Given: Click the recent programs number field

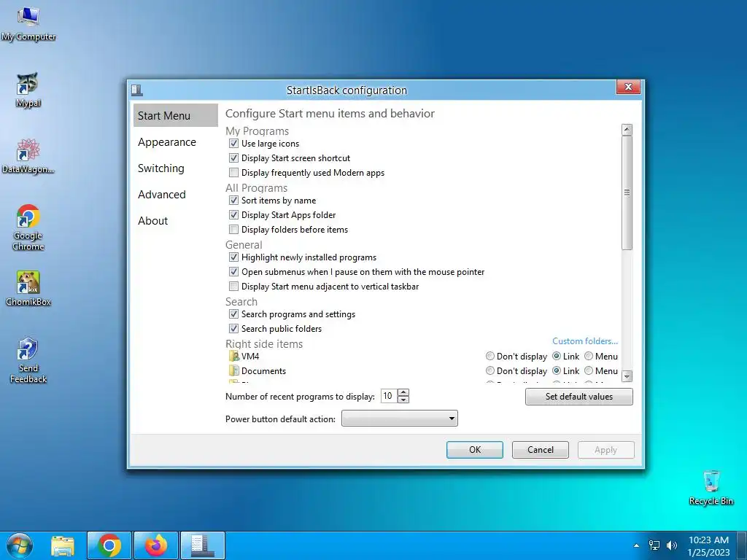Looking at the screenshot, I should [390, 396].
